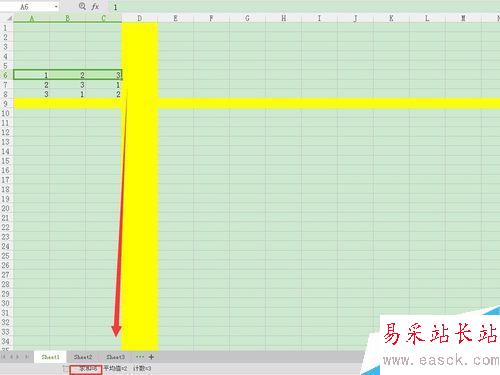Click cell B7 containing 3
The width and height of the screenshot is (500, 375).
pos(68,85)
